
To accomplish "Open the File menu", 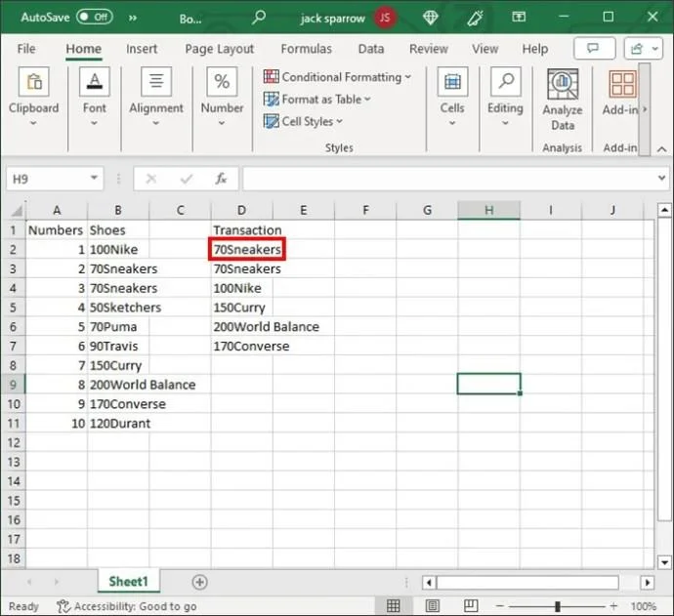I will tap(26, 49).
